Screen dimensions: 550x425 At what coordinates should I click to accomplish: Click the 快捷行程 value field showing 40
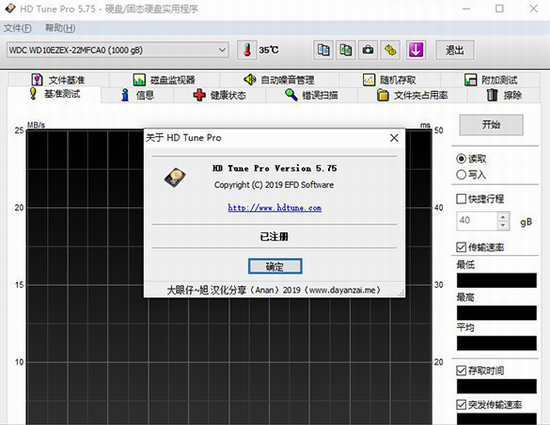pos(477,221)
